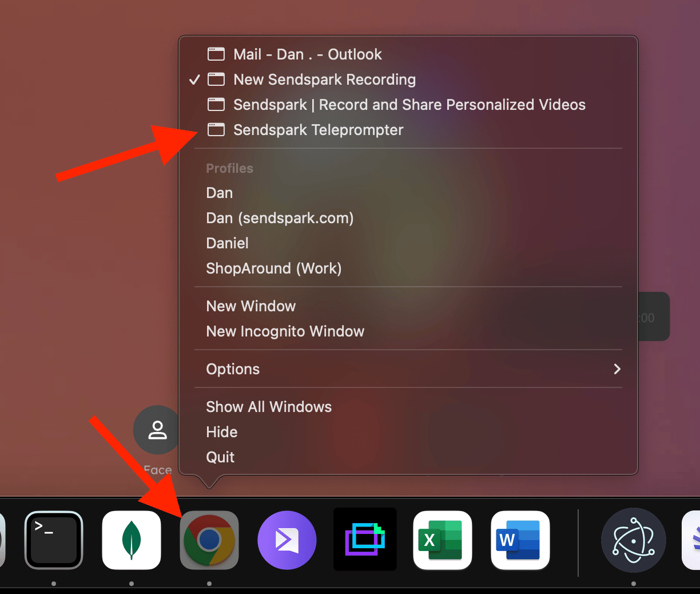Open the Electron atom app in Dock

[x=634, y=540]
